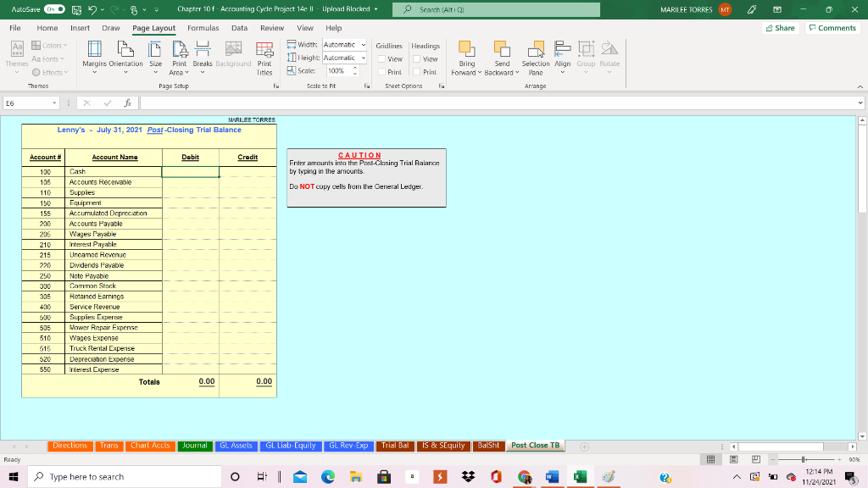Image resolution: width=868 pixels, height=488 pixels.
Task: Open Excel from the Windows taskbar
Action: pos(580,476)
